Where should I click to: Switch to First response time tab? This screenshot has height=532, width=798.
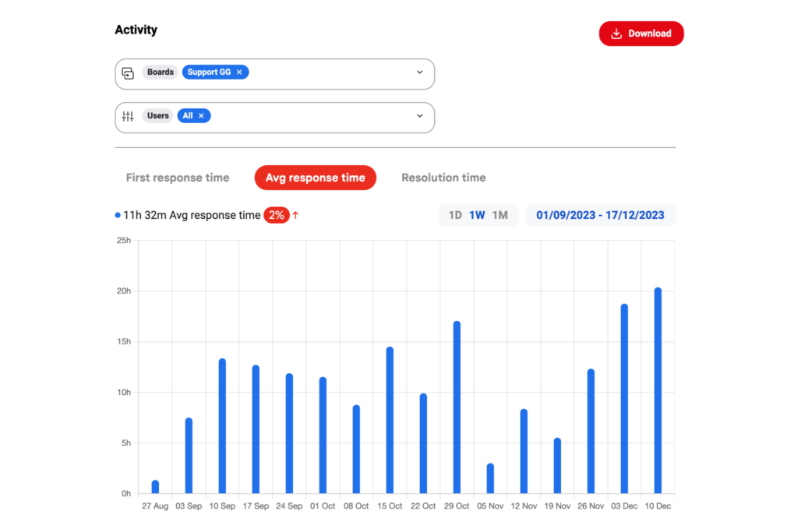pyautogui.click(x=178, y=178)
